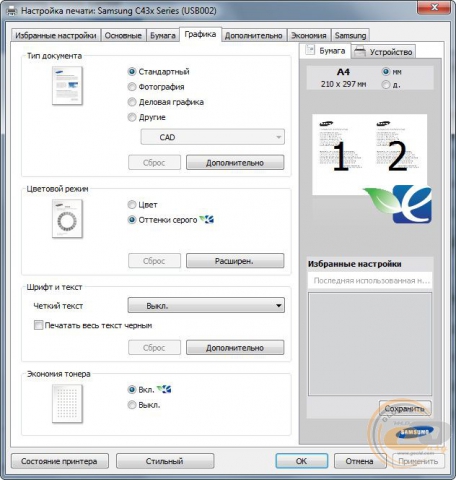The image size is (456, 480).
Task: Click Сброс in Цветовой режим section
Action: click(x=154, y=261)
